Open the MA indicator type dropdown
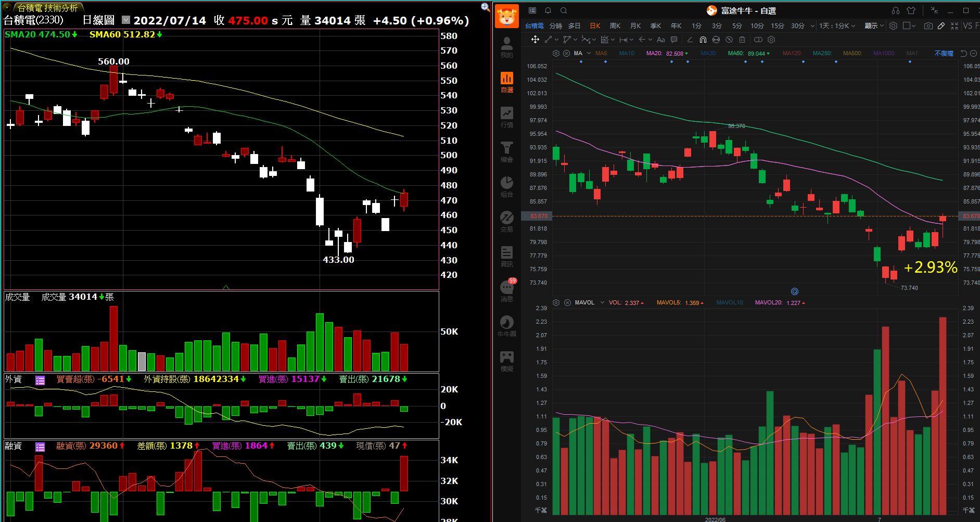This screenshot has width=980, height=522. click(x=589, y=53)
